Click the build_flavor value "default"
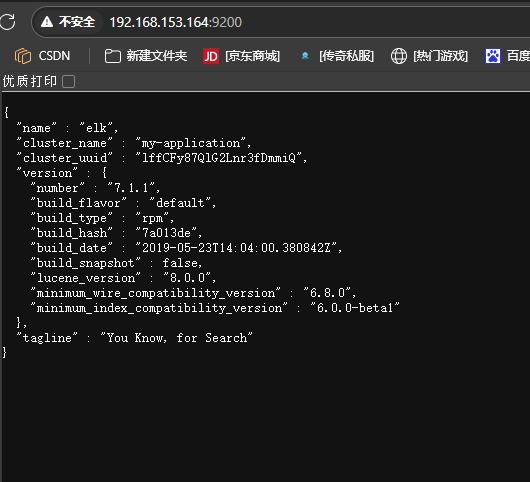Image resolution: width=530 pixels, height=482 pixels. 180,203
